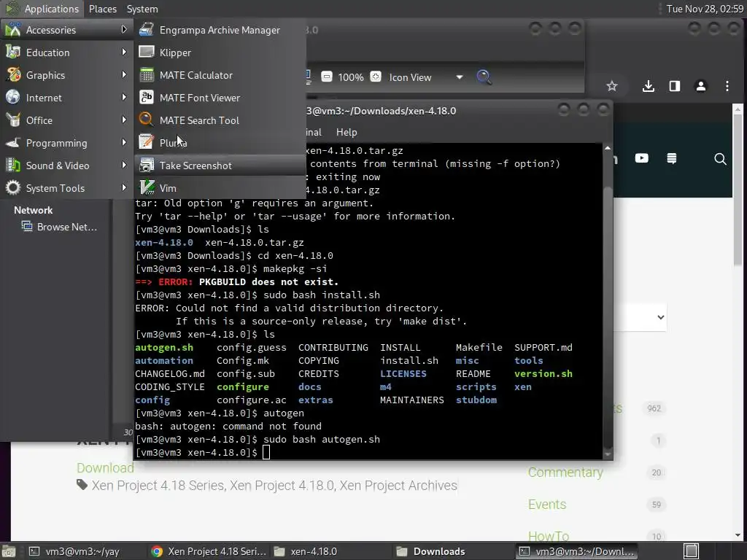
Task: Launch Klipper from the Accessories submenu
Action: click(x=220, y=52)
